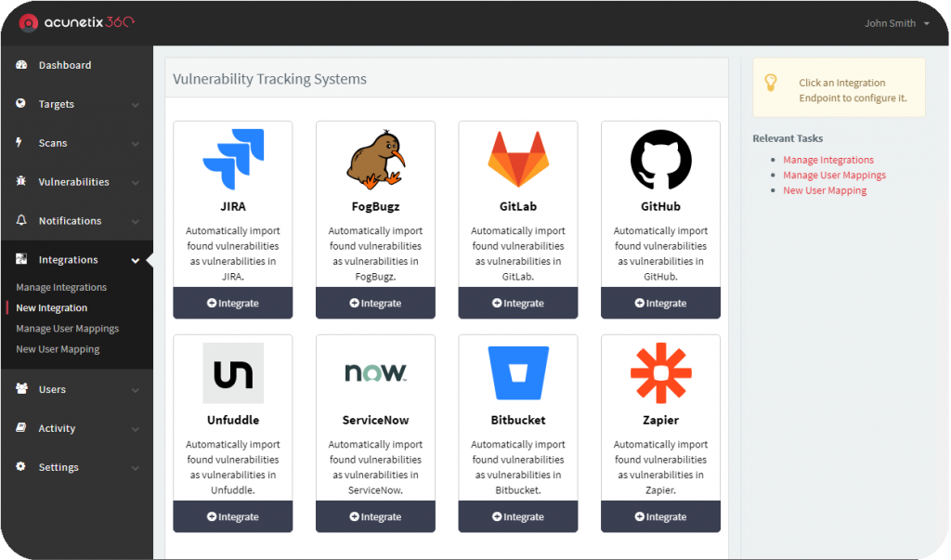
Task: Click Integrate button for Zapier
Action: coord(660,516)
